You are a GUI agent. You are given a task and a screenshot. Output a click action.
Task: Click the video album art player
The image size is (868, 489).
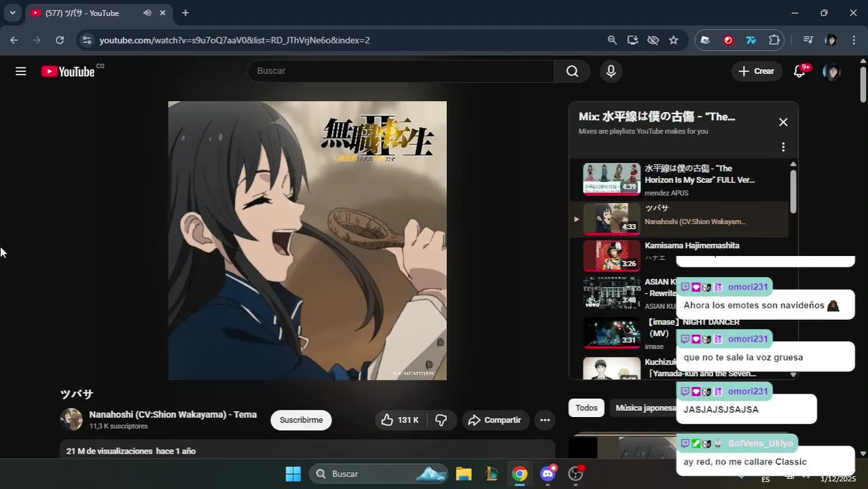(307, 240)
